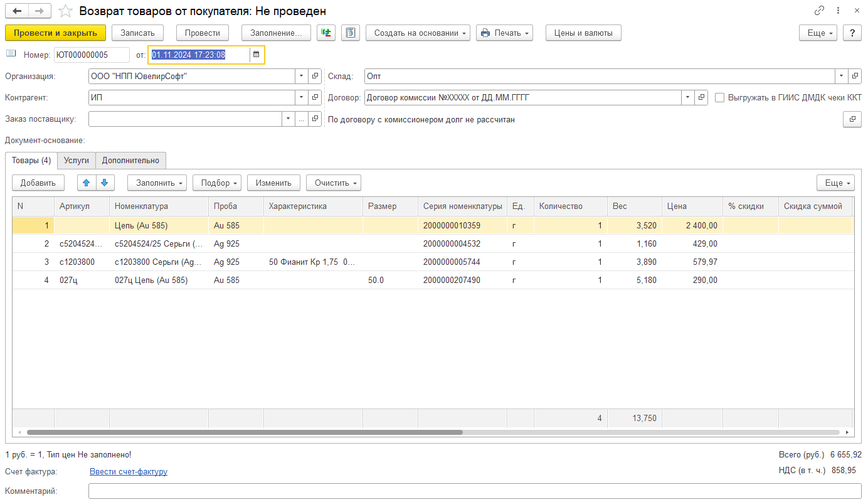Click the Изменить button
The width and height of the screenshot is (868, 502).
(274, 183)
